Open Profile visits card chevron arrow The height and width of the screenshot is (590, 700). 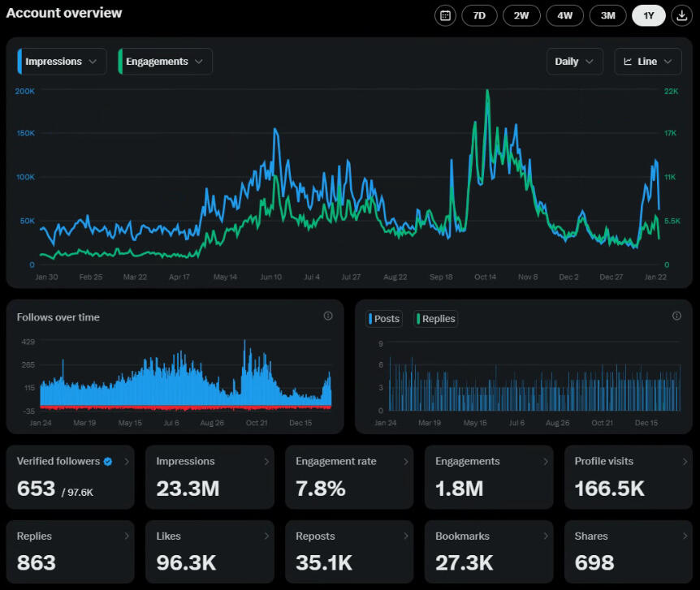[x=685, y=461]
